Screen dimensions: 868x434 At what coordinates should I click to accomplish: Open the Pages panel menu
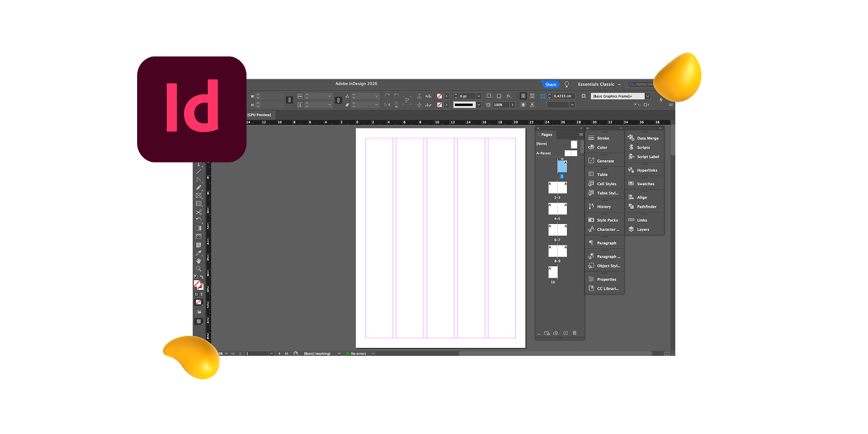coord(581,134)
